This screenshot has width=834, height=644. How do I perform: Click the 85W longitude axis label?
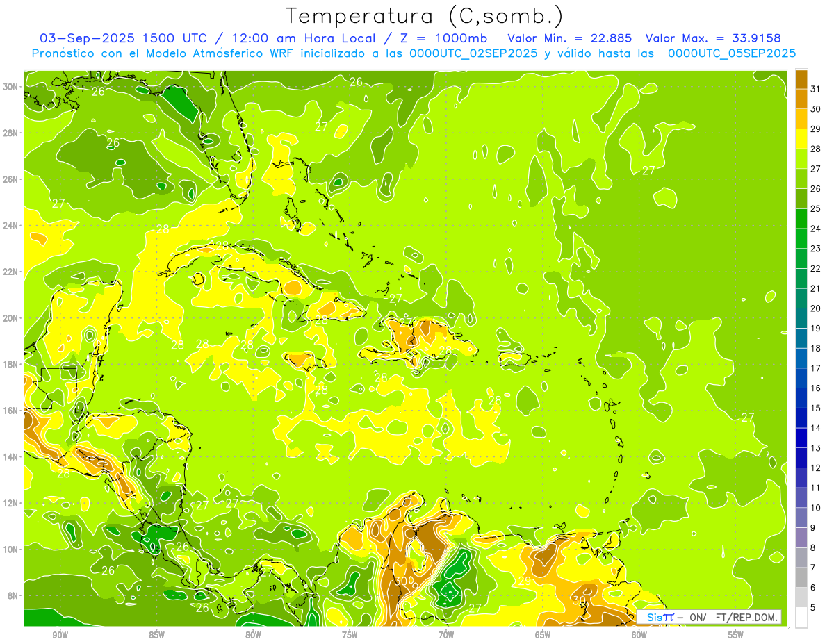[156, 635]
